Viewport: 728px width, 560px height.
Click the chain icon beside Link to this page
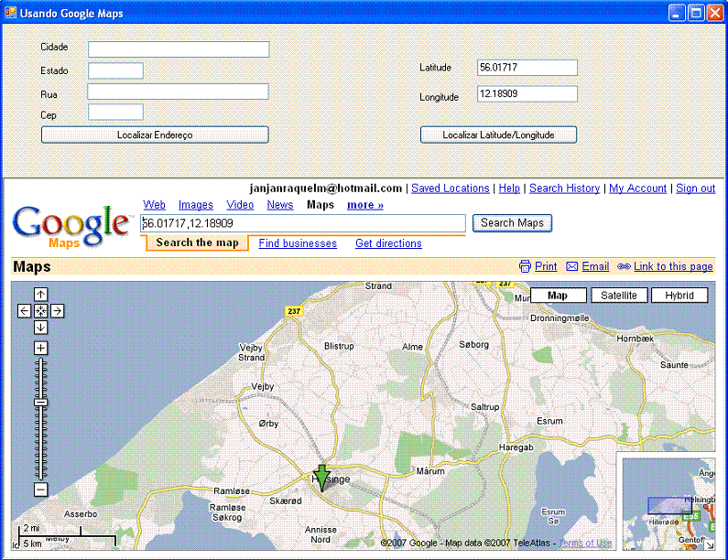[x=624, y=266]
